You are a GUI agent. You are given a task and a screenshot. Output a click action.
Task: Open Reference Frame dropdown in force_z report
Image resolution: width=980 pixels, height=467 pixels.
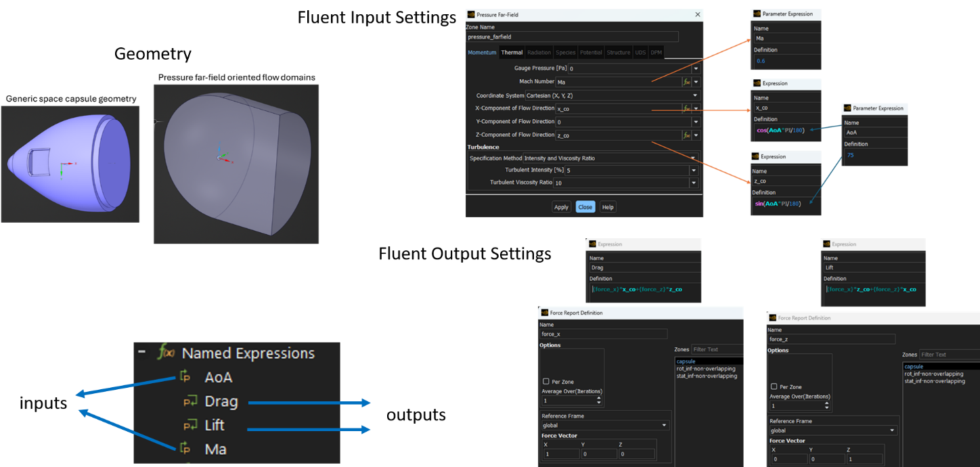[832, 430]
